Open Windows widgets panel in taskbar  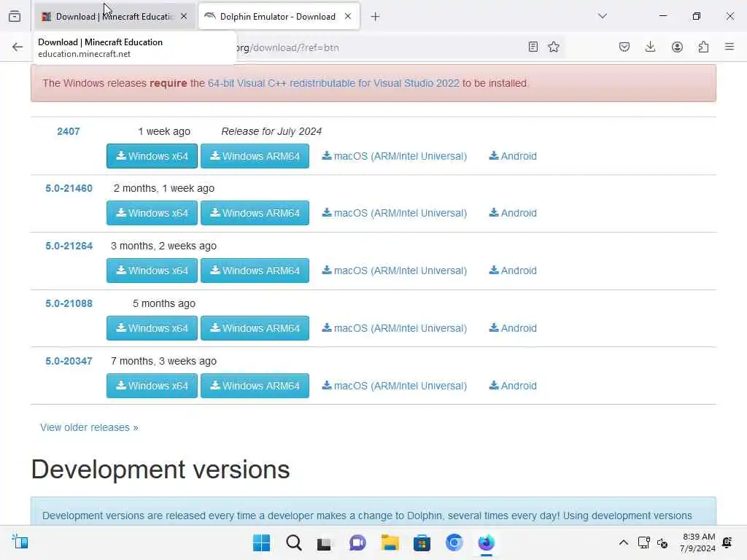(x=20, y=542)
